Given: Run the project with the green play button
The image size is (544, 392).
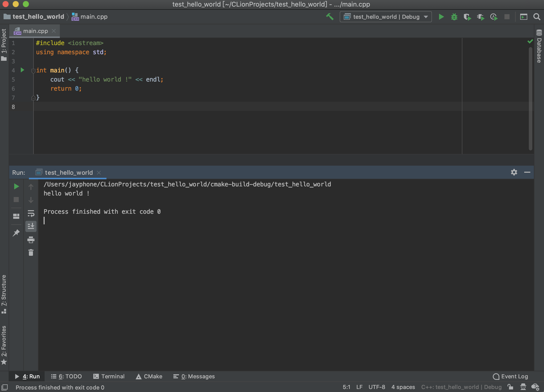Looking at the screenshot, I should [x=441, y=17].
